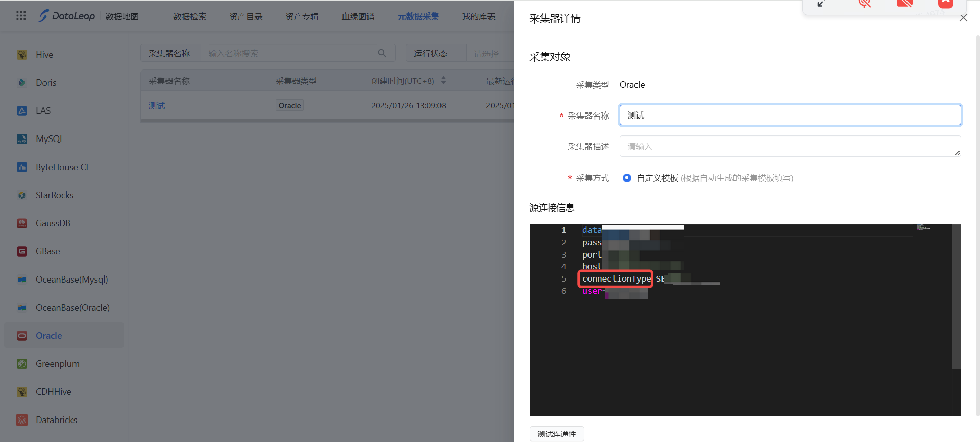
Task: Click the GaussDB source icon
Action: tap(22, 223)
